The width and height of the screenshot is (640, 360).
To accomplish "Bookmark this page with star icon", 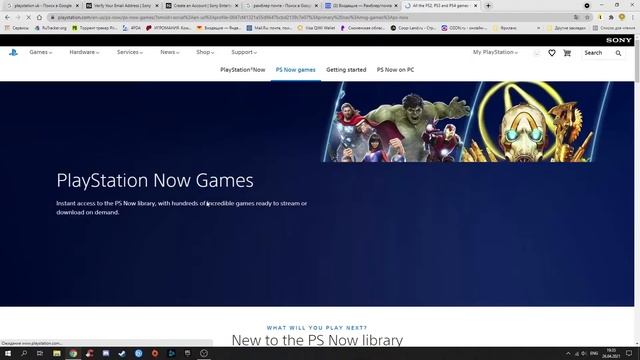I will pyautogui.click(x=587, y=18).
